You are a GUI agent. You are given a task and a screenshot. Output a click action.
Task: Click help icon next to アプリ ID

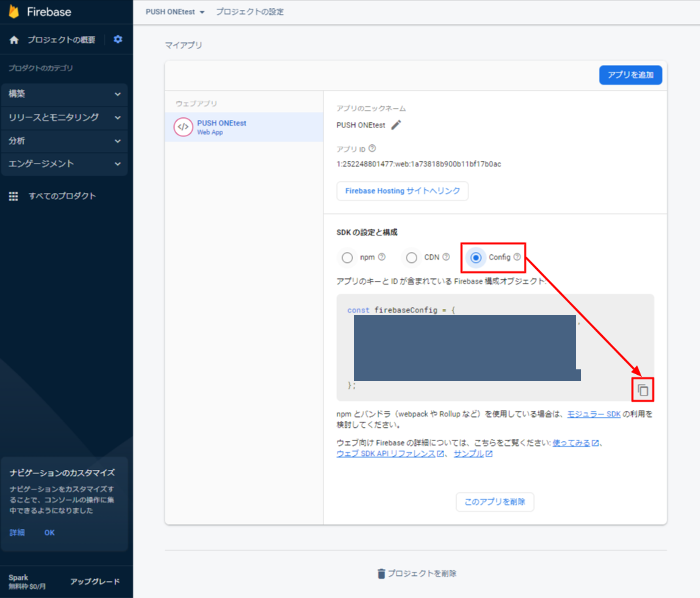click(x=372, y=148)
